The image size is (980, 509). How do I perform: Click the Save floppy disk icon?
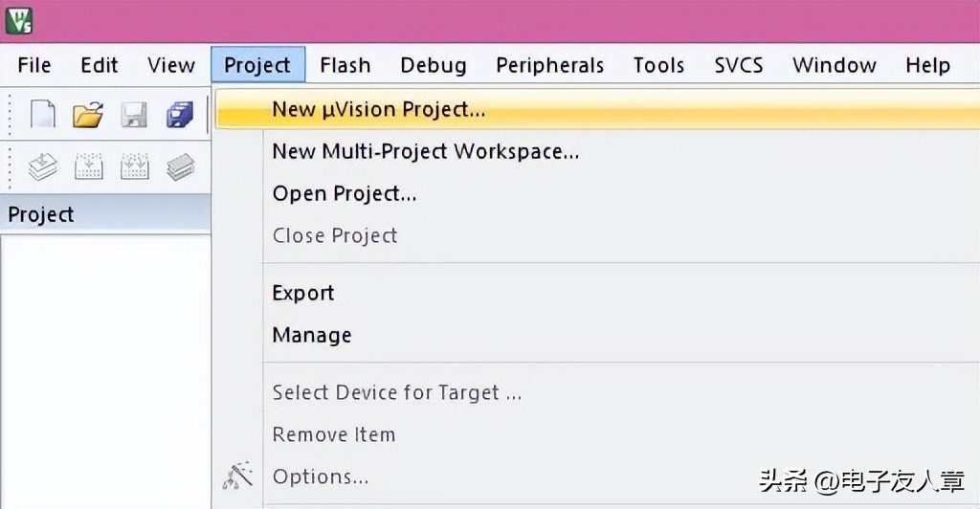coord(134,115)
